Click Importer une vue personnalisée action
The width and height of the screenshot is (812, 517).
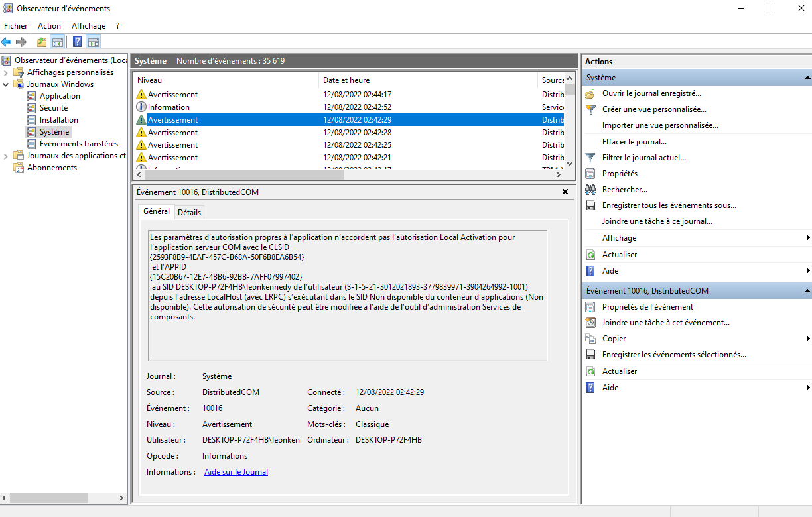click(x=660, y=125)
